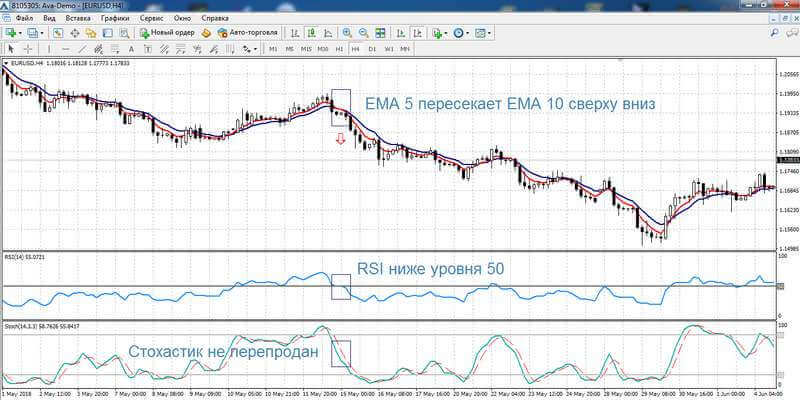Screen dimensions: 800x400
Task: Select the H4 timeframe button
Action: tap(356, 49)
